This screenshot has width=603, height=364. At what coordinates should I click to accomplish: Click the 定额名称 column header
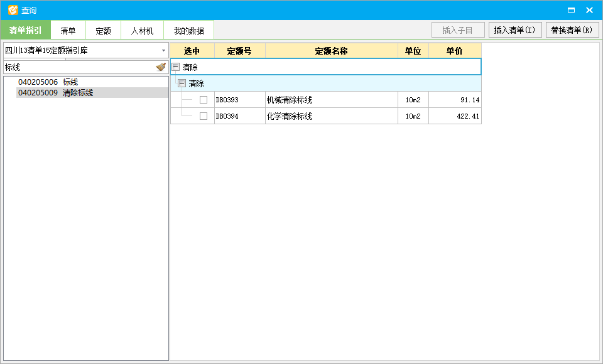pos(332,51)
